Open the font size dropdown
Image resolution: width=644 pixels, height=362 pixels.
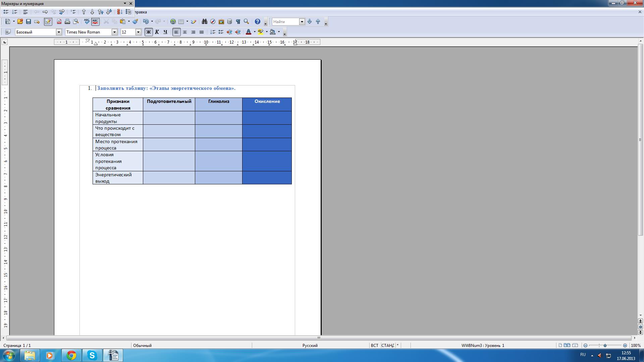pos(138,32)
